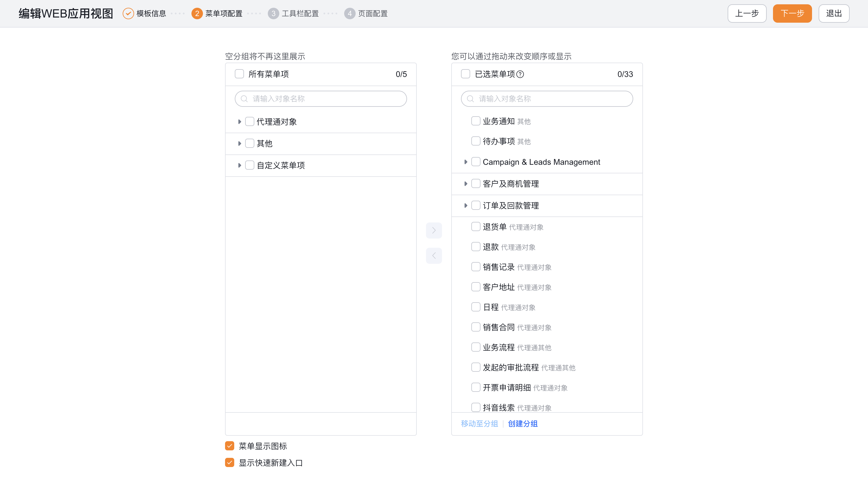Click the move-left arrow button

click(434, 256)
